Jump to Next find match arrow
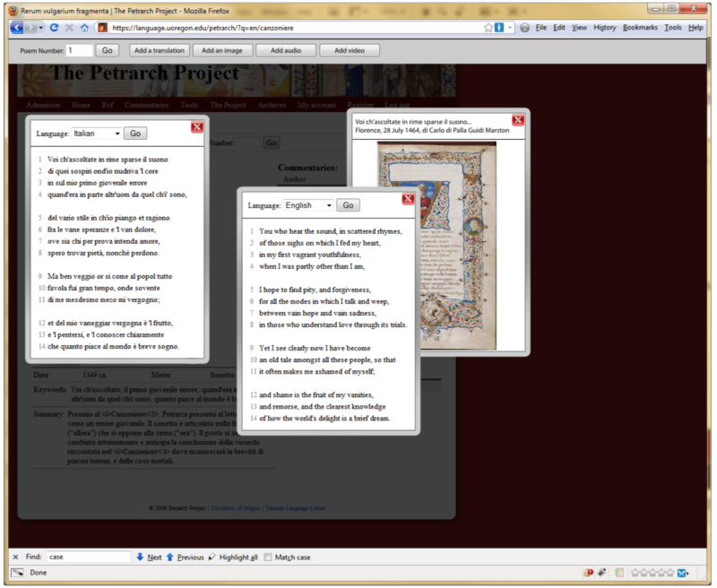 (149, 557)
